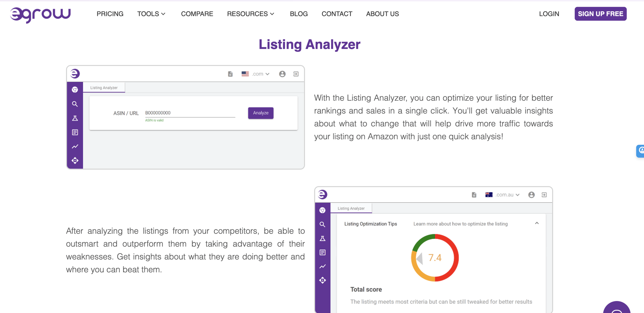Click the 'Listing Optimization Tips' title
644x313 pixels.
(371, 224)
